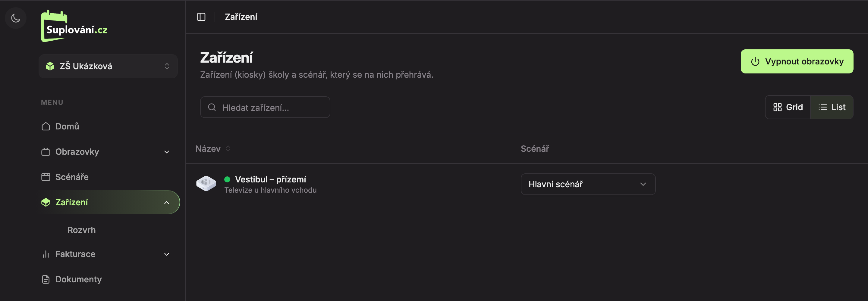Click the green online status dot for Vestibul – přízemí

(x=228, y=179)
